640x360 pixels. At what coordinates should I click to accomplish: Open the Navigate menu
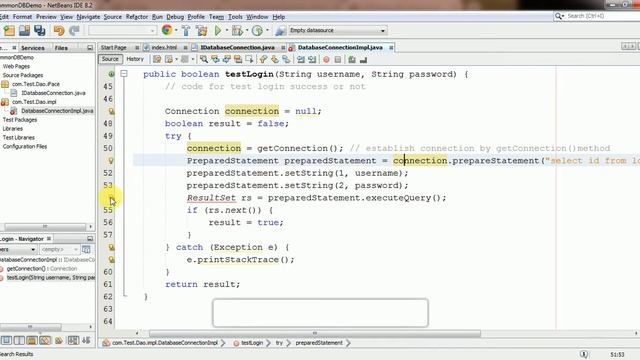click(x=88, y=17)
